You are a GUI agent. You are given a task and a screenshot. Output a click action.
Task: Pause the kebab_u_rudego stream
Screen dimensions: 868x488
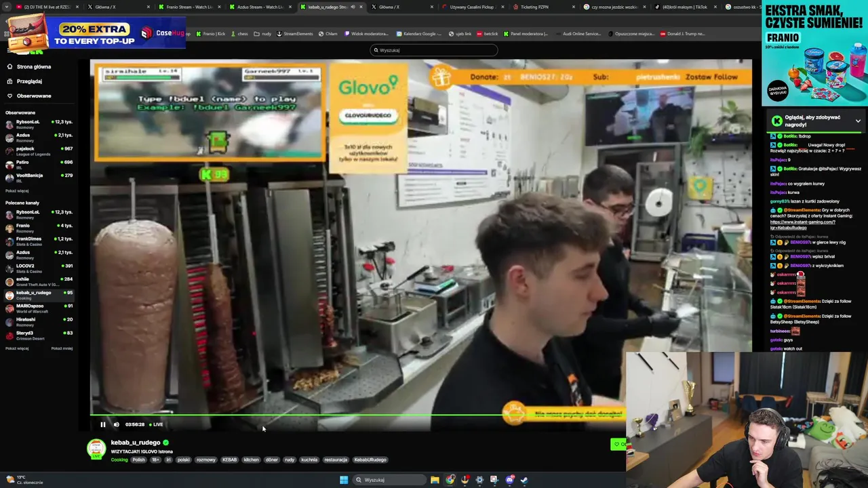103,424
